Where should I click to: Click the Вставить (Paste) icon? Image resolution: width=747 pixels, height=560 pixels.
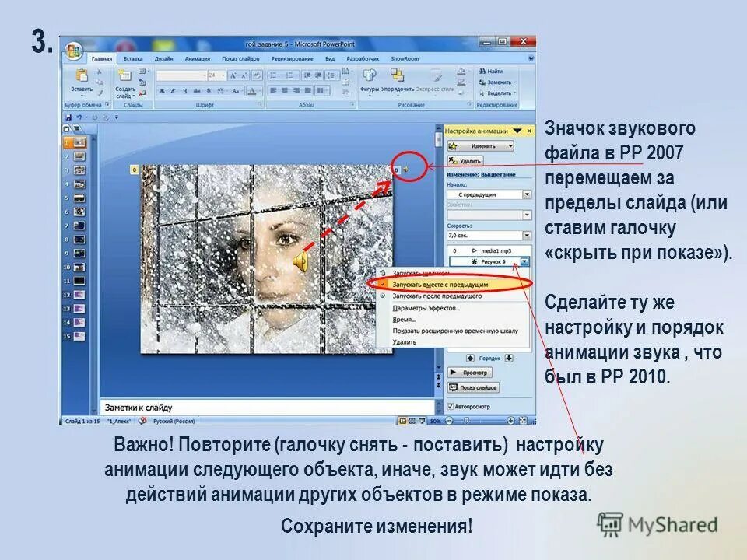pos(82,74)
